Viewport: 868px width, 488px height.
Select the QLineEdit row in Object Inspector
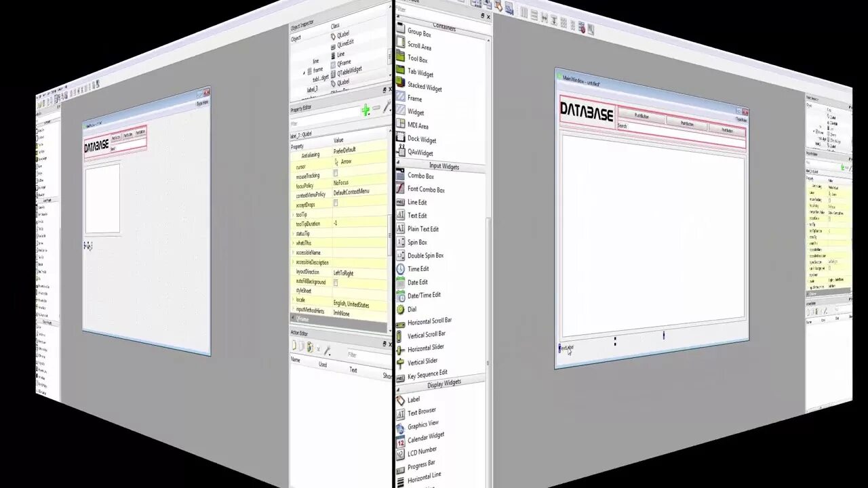(342, 43)
